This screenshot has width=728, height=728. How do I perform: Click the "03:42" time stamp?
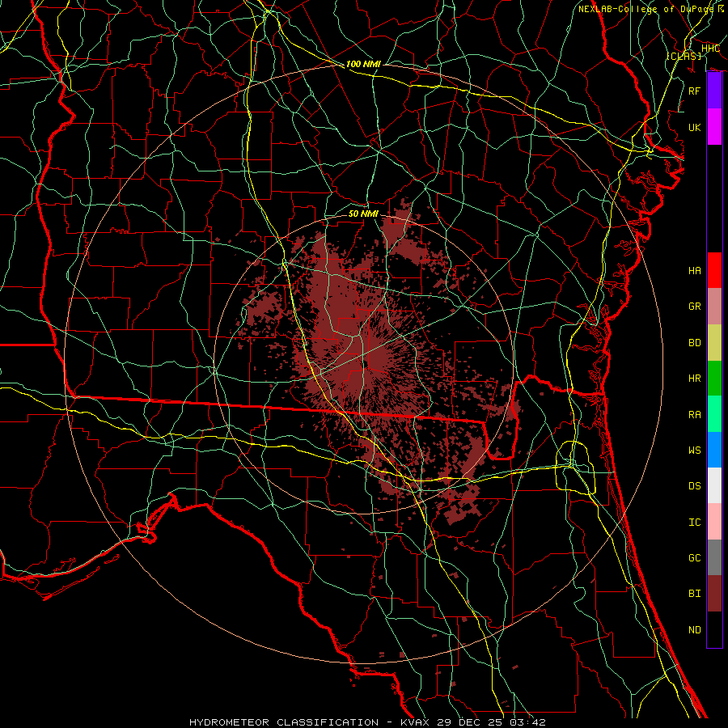(527, 722)
